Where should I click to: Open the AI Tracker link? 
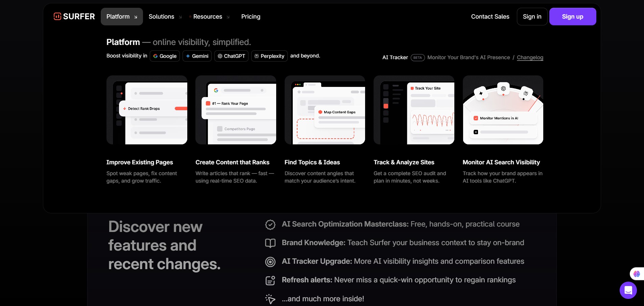pyautogui.click(x=395, y=57)
